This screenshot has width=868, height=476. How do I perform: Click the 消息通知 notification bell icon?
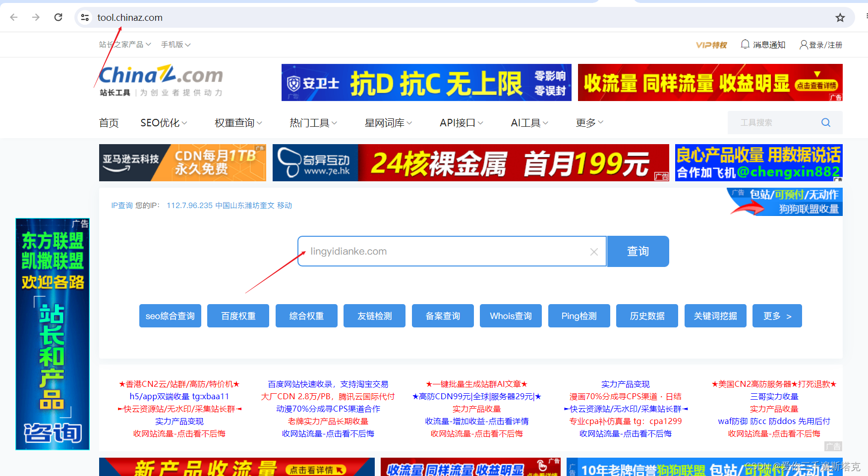[x=745, y=44]
